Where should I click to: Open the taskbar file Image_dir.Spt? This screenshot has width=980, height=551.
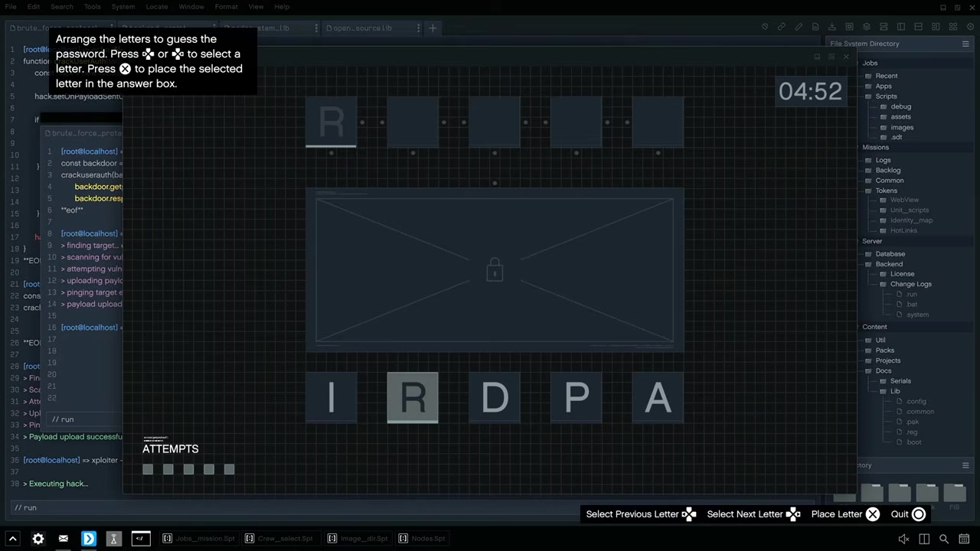point(358,539)
